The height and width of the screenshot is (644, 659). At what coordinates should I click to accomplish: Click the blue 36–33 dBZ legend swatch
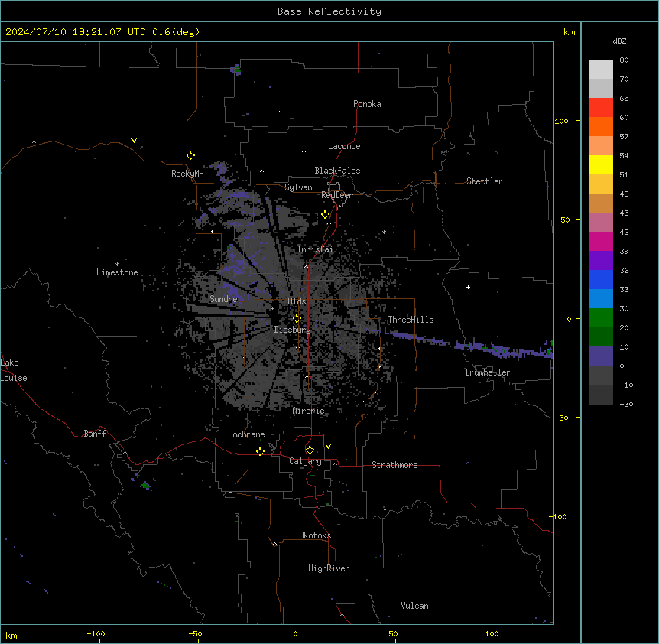coord(601,279)
